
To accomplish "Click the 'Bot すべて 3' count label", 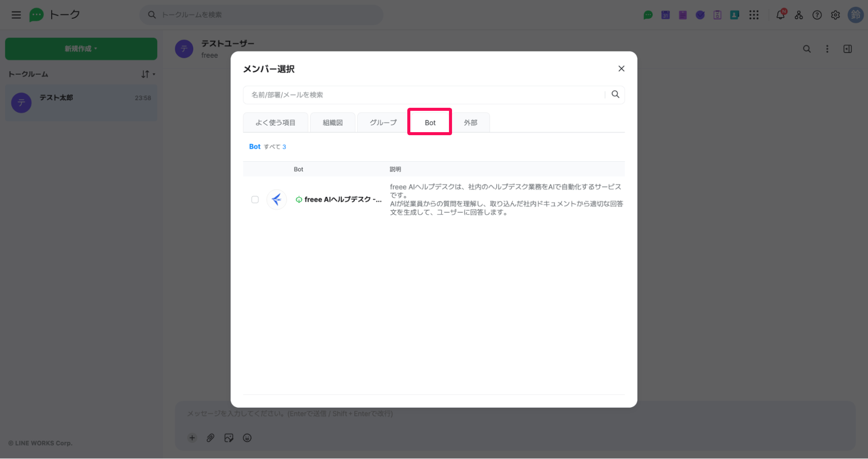I will tap(267, 146).
